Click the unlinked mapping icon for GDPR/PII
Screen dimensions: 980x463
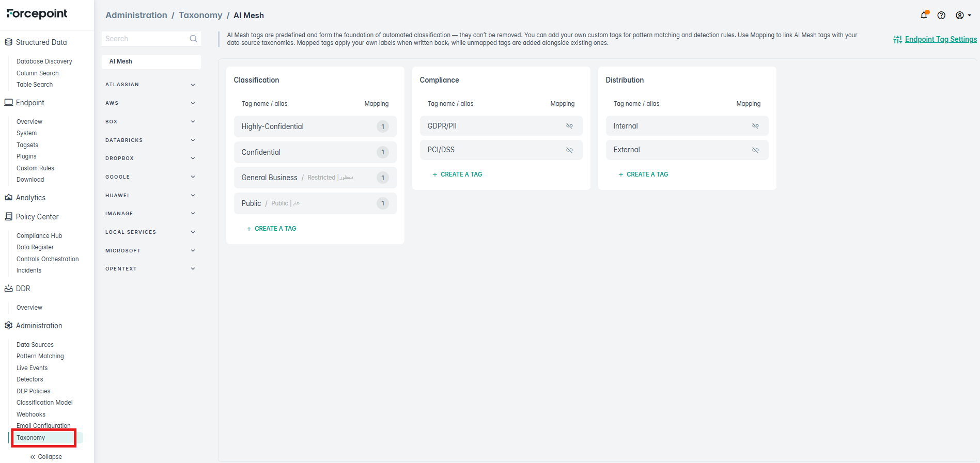569,126
